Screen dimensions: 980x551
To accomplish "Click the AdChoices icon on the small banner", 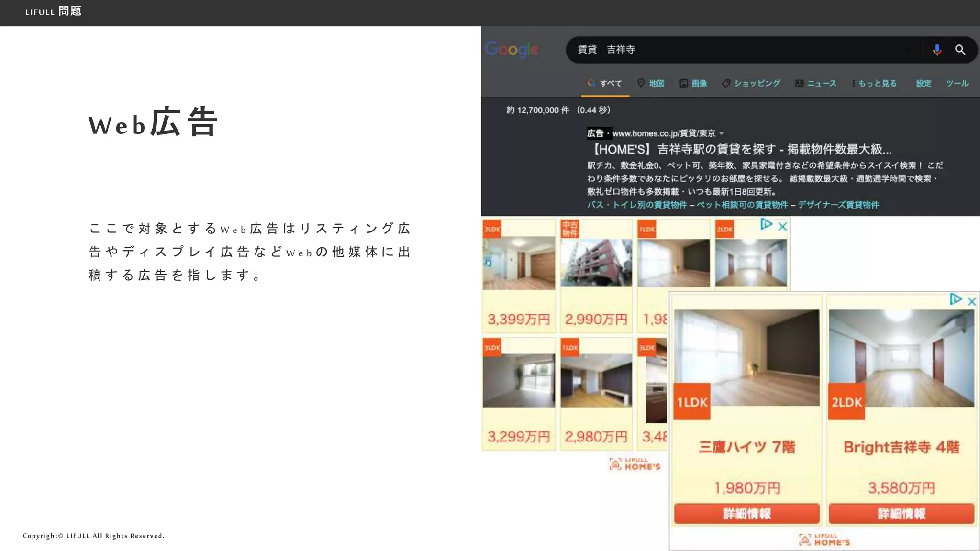I will click(x=766, y=224).
